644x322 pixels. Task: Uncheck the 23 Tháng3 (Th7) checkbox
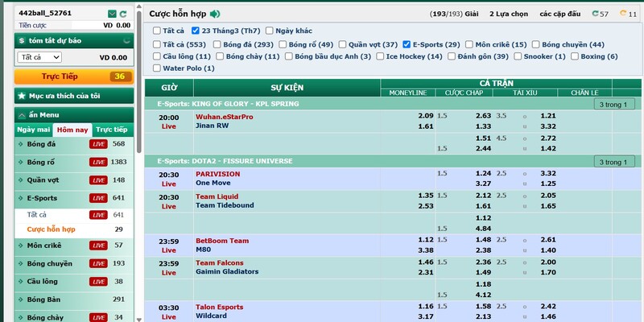196,31
